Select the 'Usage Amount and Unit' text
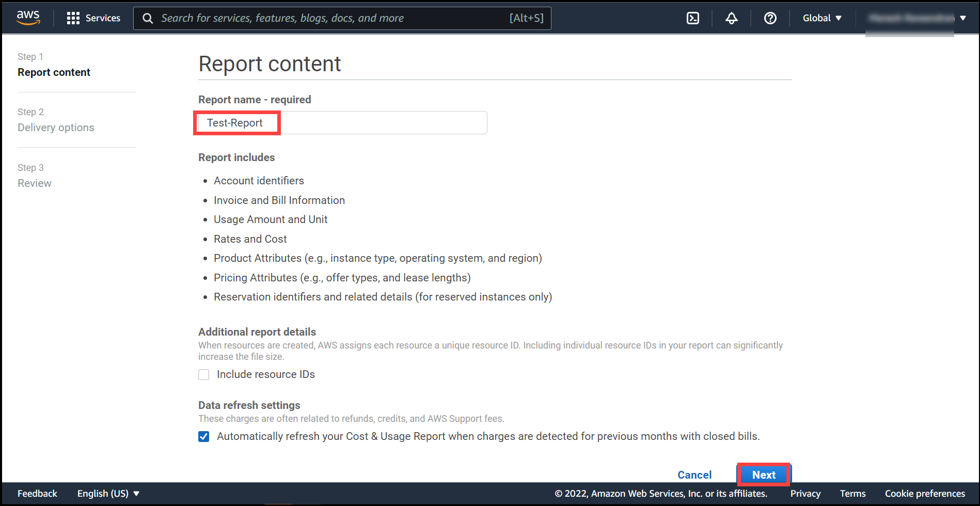This screenshot has width=980, height=506. pos(271,219)
